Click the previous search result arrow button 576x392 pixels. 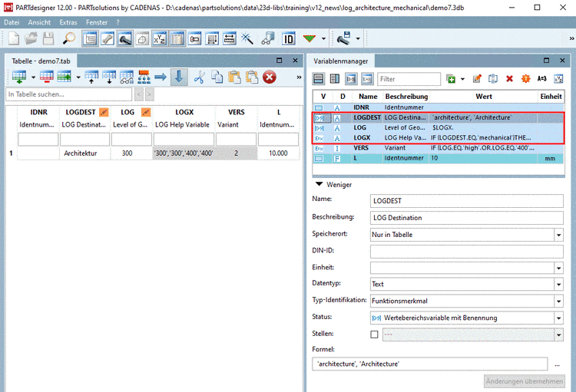[x=139, y=94]
